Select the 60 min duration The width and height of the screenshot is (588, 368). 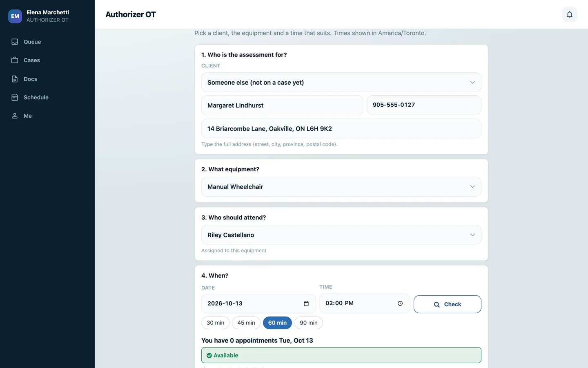(x=277, y=323)
